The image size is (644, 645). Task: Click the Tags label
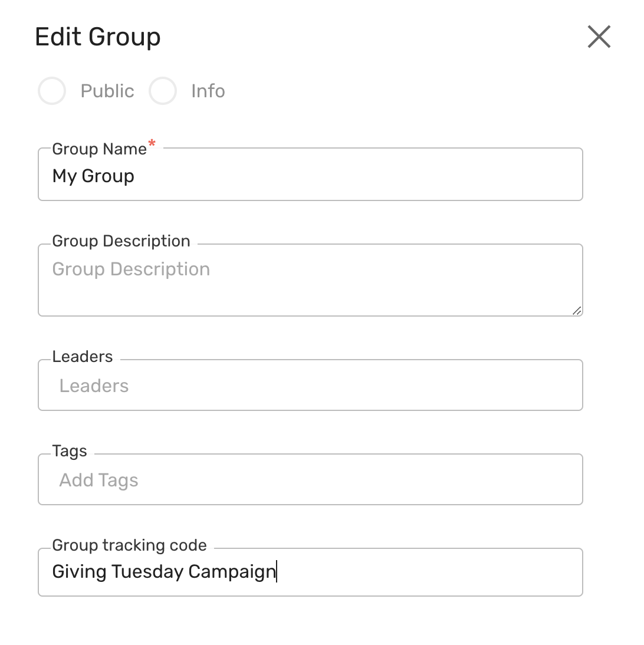click(x=69, y=451)
